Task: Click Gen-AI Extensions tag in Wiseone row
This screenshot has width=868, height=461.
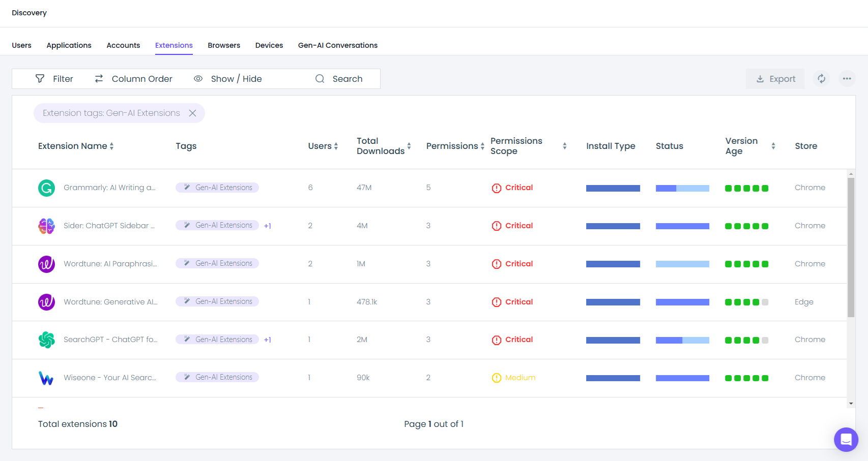Action: pyautogui.click(x=217, y=377)
